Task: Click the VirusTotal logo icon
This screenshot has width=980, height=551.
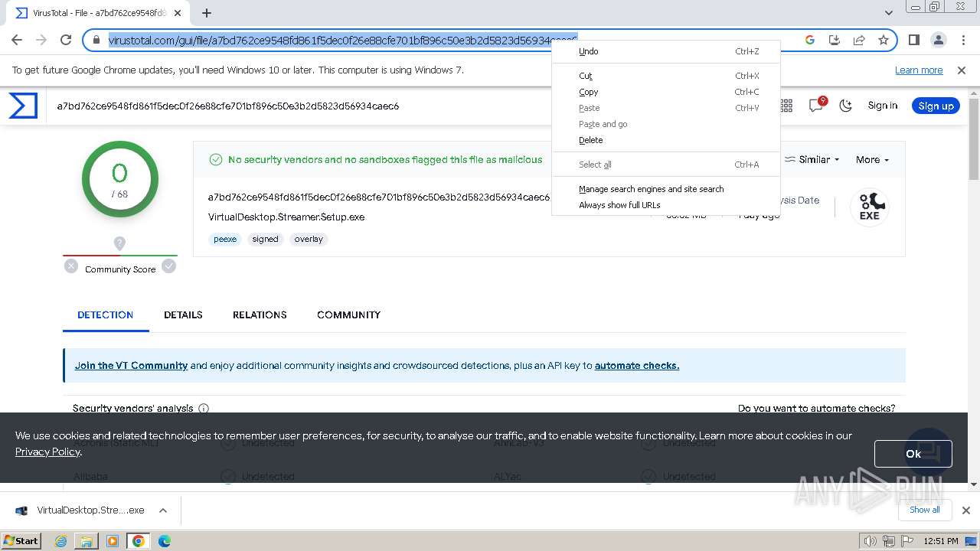Action: click(23, 106)
